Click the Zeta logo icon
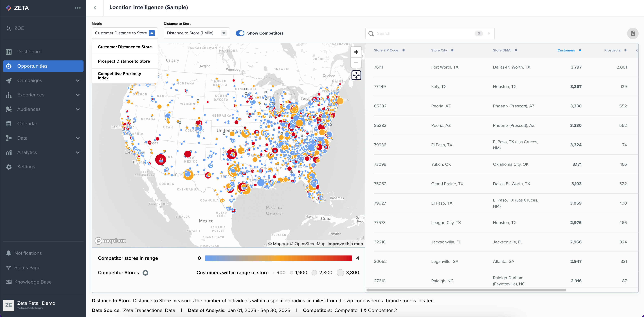 click(8, 8)
